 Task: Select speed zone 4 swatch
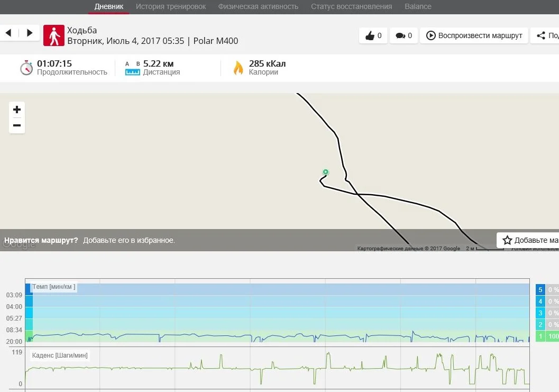[x=540, y=302]
